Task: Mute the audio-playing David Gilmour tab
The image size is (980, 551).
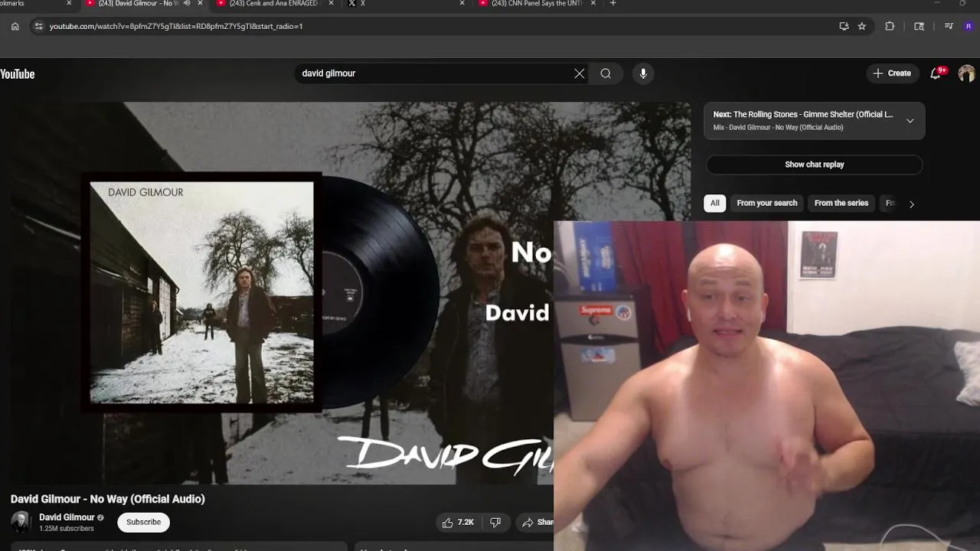Action: click(x=188, y=3)
